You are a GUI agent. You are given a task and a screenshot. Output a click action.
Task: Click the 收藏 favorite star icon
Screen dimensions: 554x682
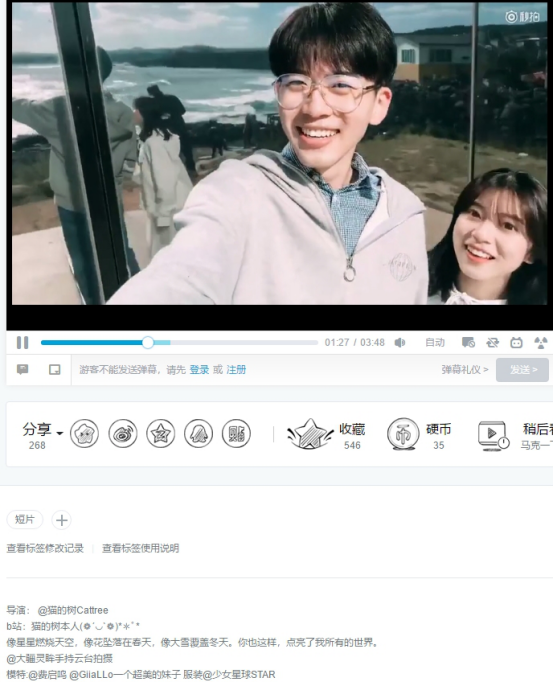pyautogui.click(x=309, y=434)
